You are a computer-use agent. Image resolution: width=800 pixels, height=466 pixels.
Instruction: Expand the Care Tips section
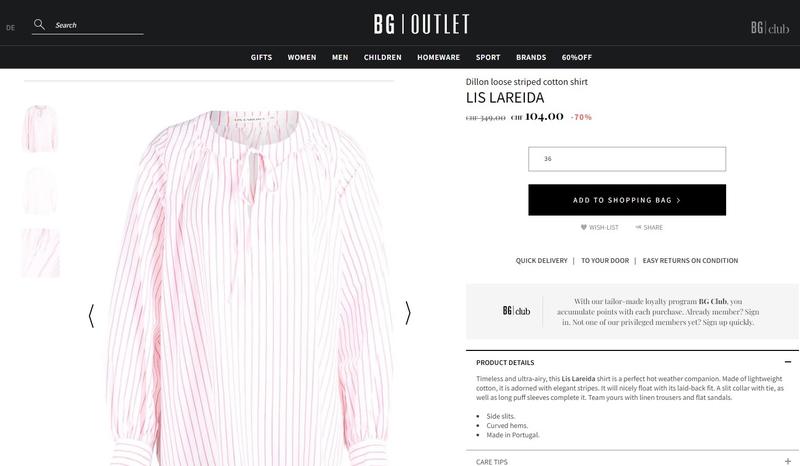[x=788, y=461]
